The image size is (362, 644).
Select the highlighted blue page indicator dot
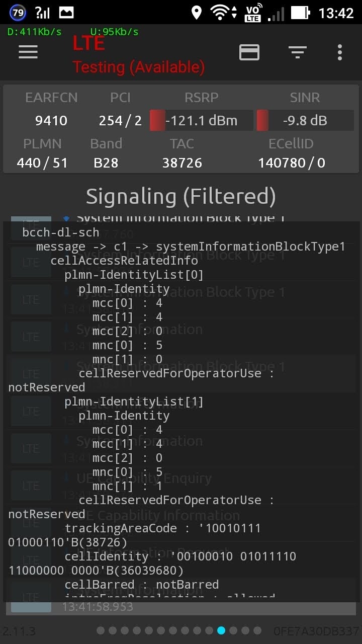(221, 630)
